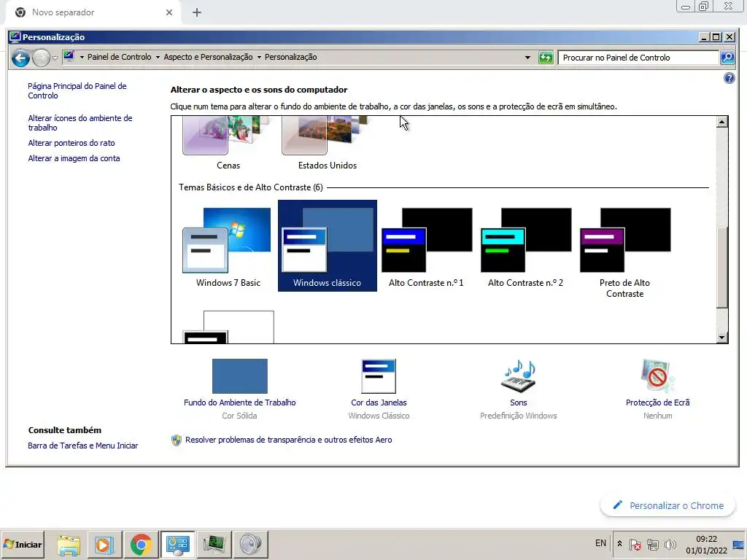Screen dimensions: 747x560
Task: Open Alterar ponteiros do rato link
Action: tap(71, 143)
